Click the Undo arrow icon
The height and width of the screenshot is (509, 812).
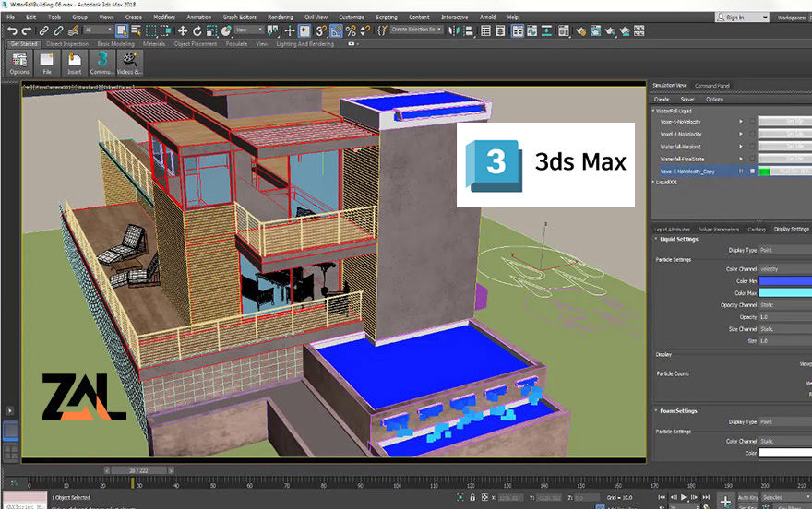pos(12,31)
